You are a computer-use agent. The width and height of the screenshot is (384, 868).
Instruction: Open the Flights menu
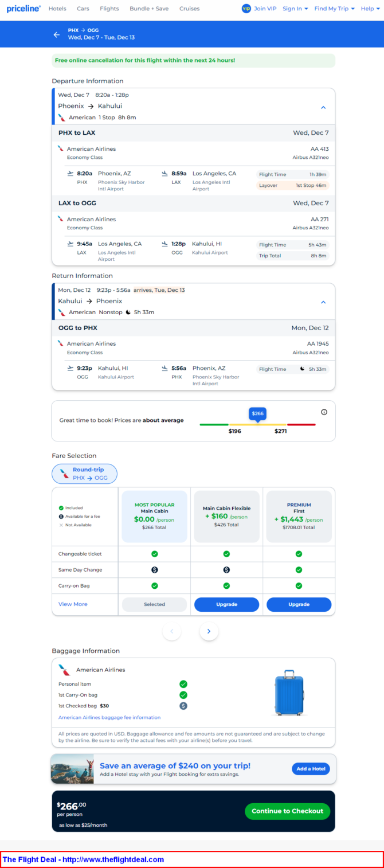tap(109, 9)
